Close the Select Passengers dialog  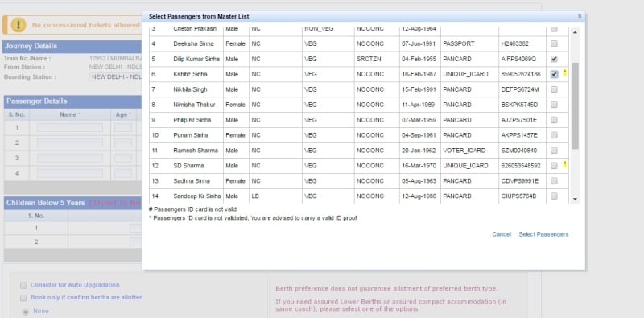(x=580, y=16)
